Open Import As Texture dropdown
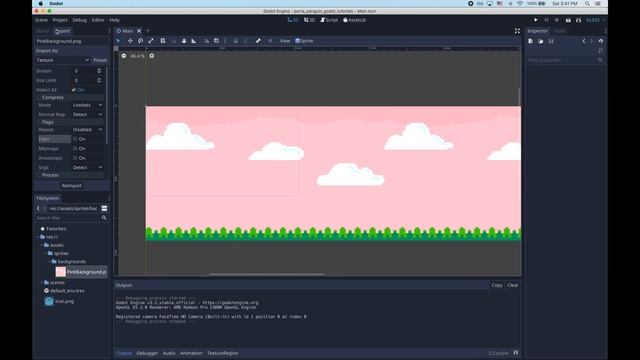 click(x=62, y=60)
